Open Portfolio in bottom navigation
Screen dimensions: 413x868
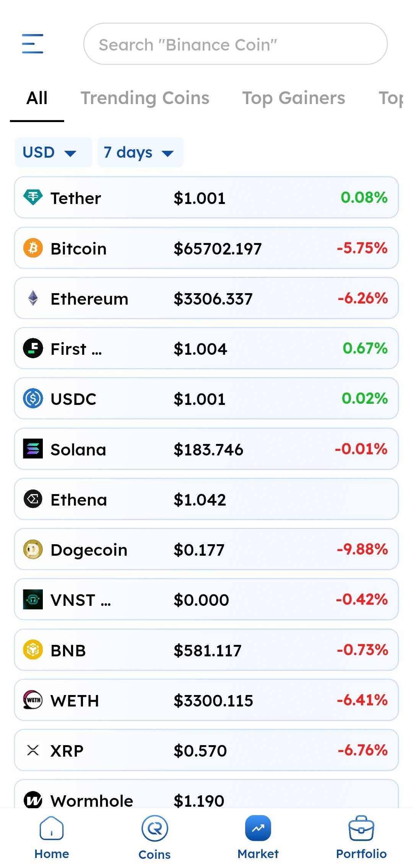(361, 837)
